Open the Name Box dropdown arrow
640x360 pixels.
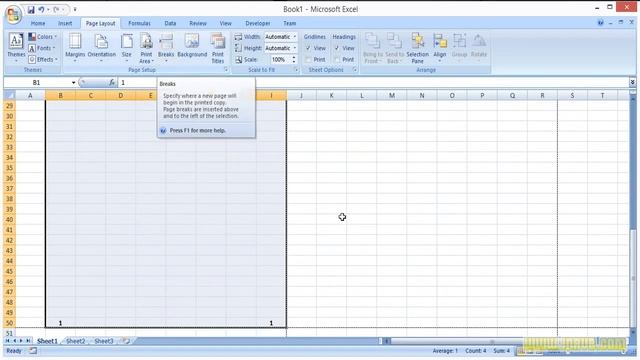pos(73,82)
